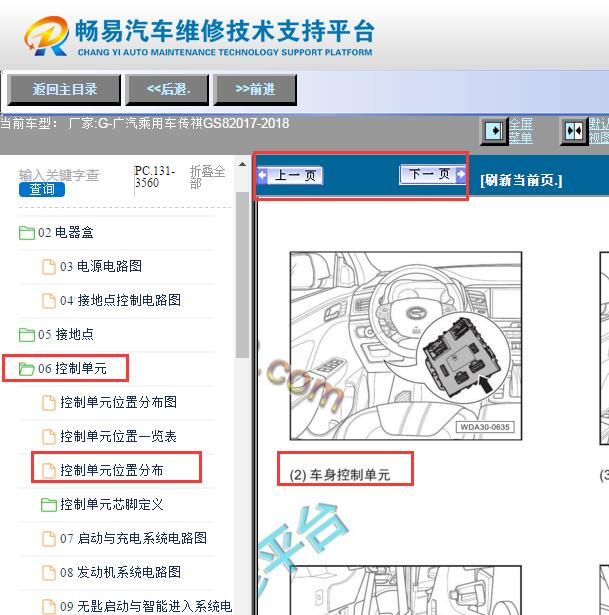
Task: Go forward with the >>前进 button
Action: 255,90
